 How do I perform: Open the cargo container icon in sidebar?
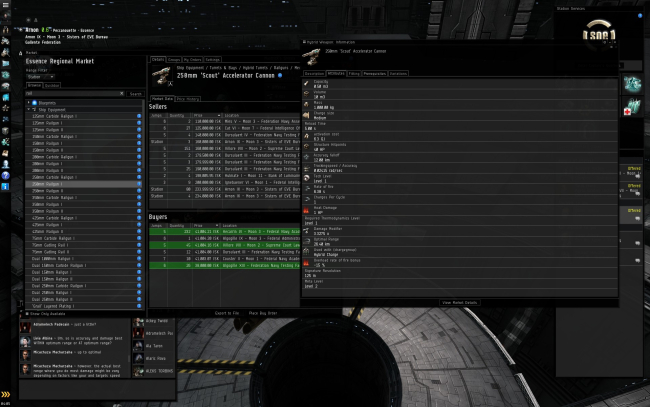(5, 131)
